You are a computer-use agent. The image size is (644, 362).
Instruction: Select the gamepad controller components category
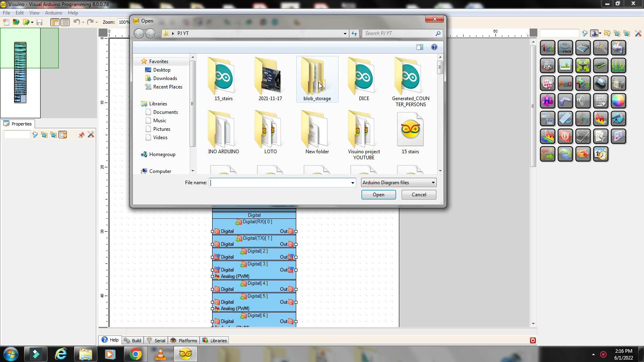(565, 101)
